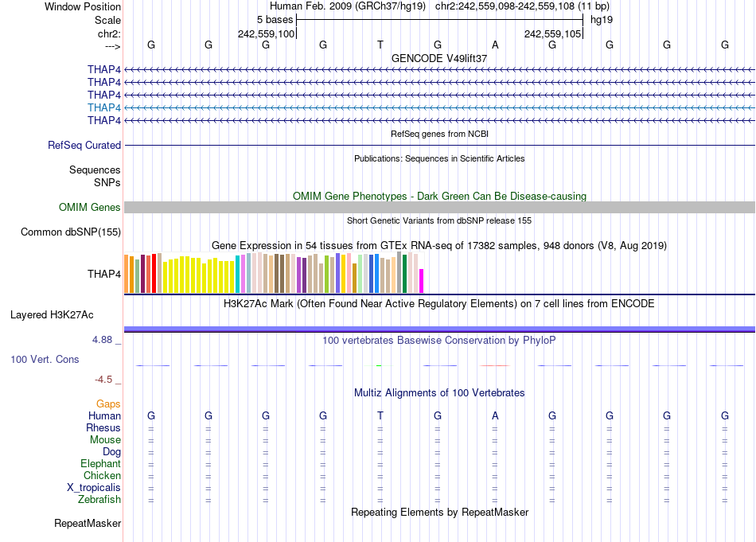This screenshot has width=756, height=542.
Task: Open 'Multiz Alignments of 100 Vertebrates' track title
Action: pyautogui.click(x=439, y=393)
